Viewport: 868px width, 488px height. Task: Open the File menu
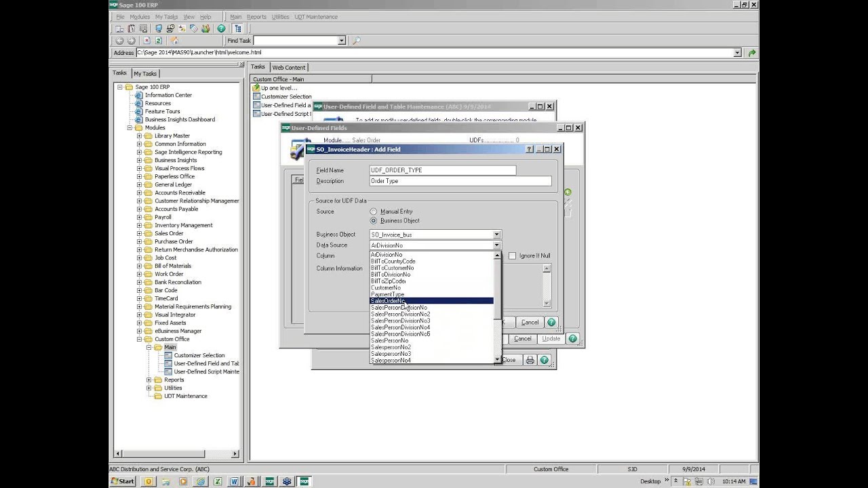pos(120,17)
